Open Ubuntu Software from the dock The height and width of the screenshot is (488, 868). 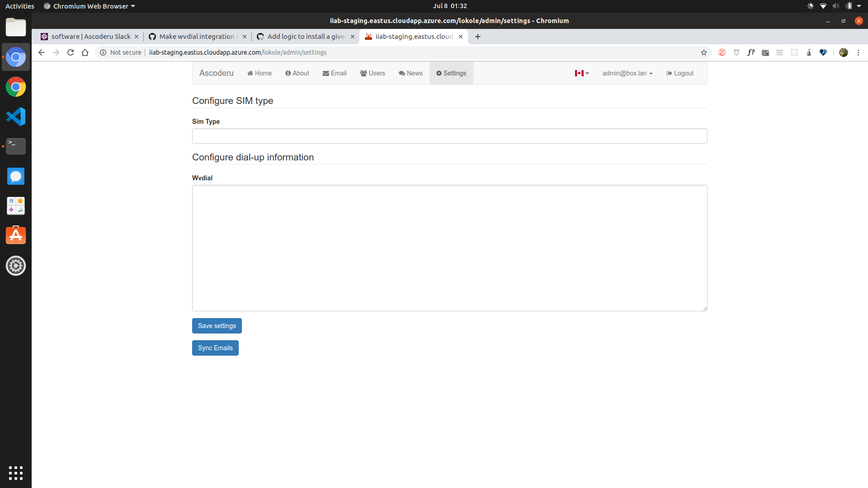[16, 235]
